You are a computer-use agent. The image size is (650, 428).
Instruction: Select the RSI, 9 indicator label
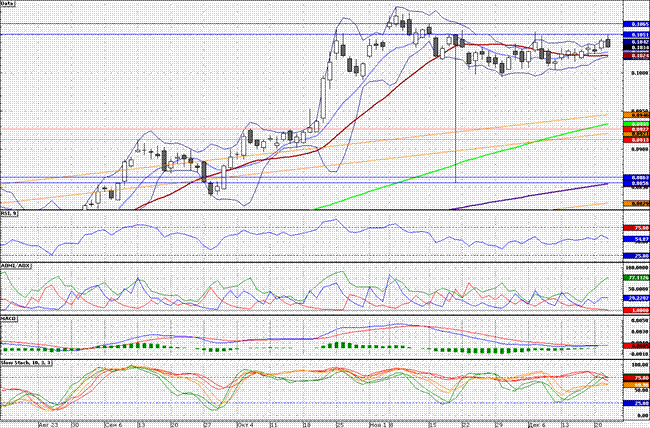[x=9, y=213]
